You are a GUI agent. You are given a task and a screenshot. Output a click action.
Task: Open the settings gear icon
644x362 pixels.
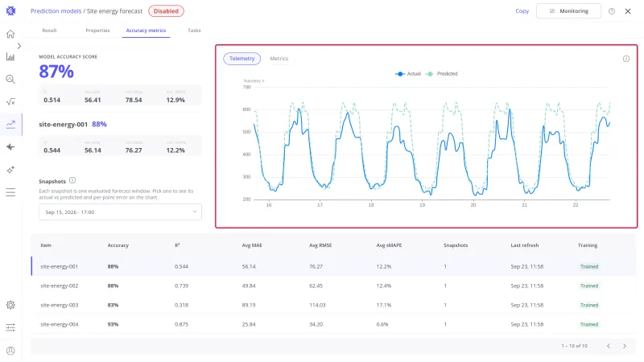10,305
